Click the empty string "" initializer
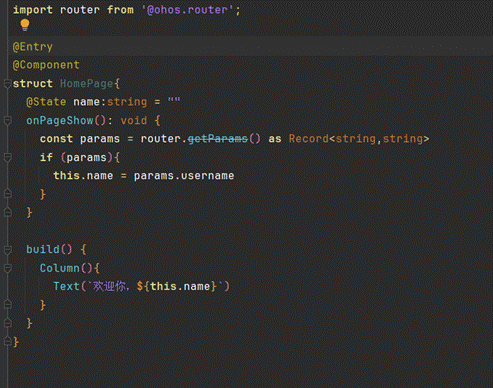493x388 pixels. (174, 101)
